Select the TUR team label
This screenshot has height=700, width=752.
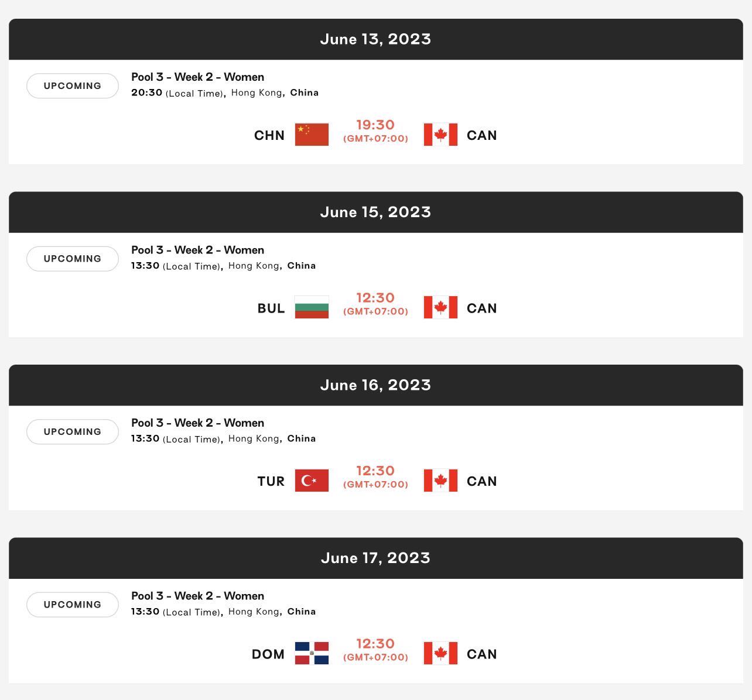pyautogui.click(x=271, y=481)
